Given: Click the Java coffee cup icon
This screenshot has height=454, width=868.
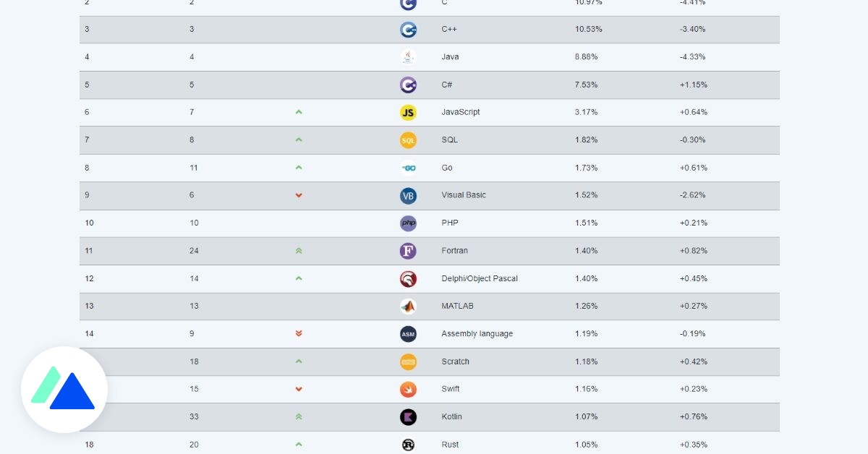Looking at the screenshot, I should point(408,57).
